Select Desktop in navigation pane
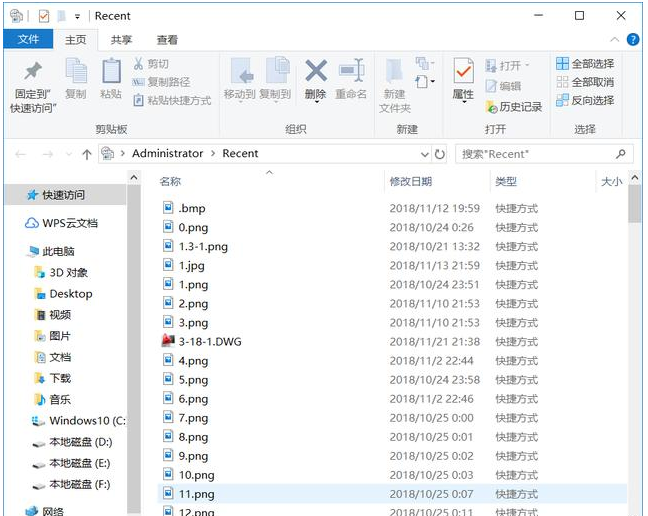The height and width of the screenshot is (516, 648). pyautogui.click(x=64, y=294)
